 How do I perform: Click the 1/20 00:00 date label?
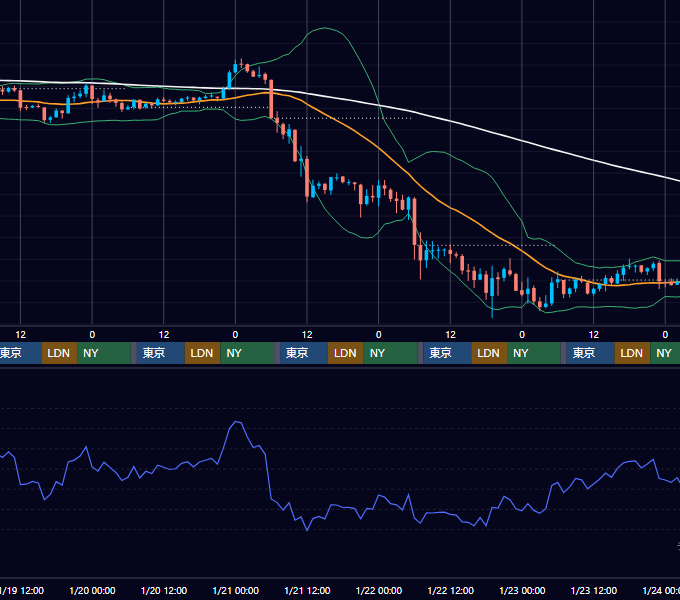92,590
